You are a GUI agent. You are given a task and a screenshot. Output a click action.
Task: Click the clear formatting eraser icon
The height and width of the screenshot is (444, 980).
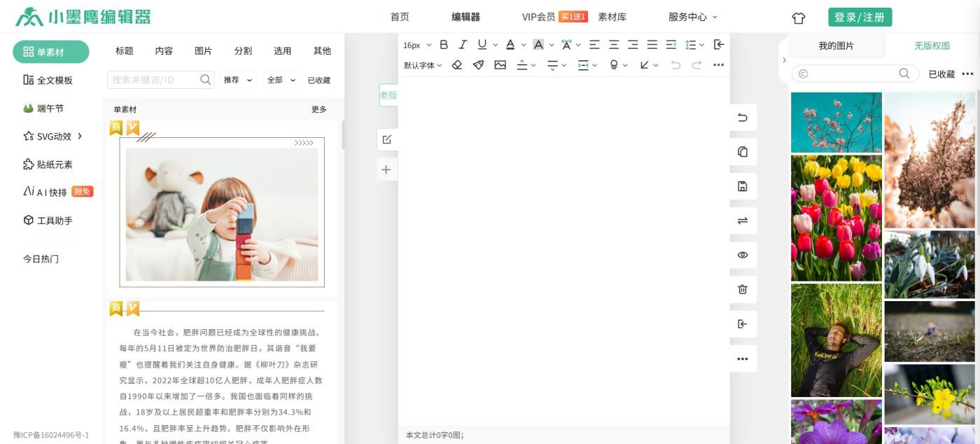458,64
